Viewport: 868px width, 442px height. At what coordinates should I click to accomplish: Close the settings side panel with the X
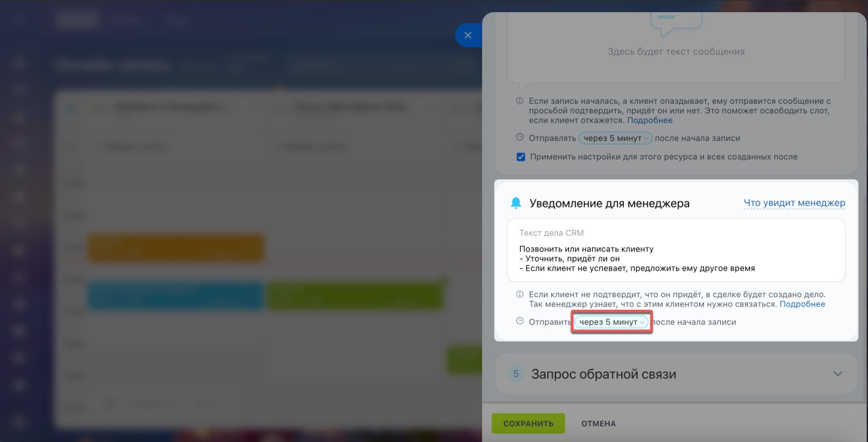click(468, 35)
